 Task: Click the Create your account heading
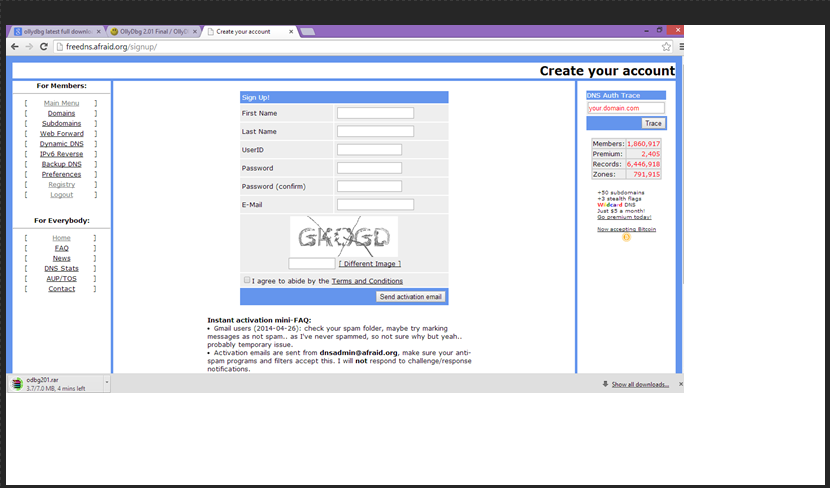click(x=607, y=71)
